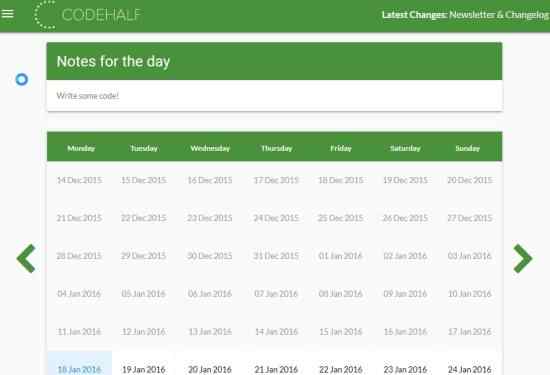
Task: Select 21 Jan 2016
Action: coord(276,369)
